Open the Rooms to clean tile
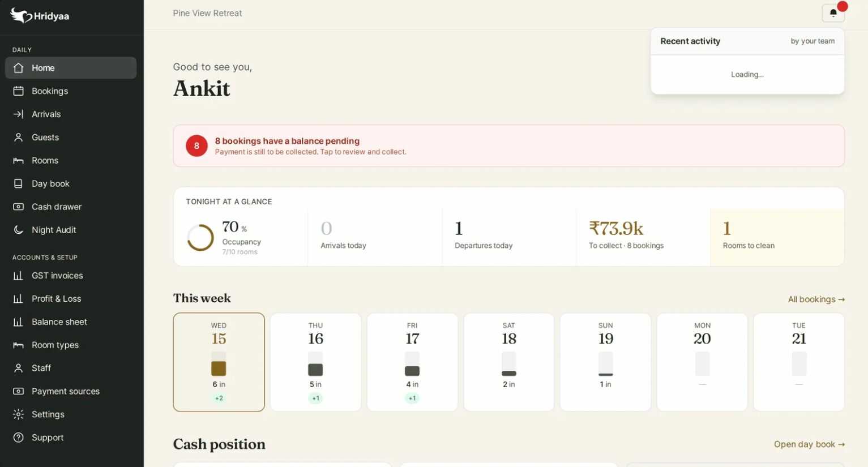 coord(777,237)
